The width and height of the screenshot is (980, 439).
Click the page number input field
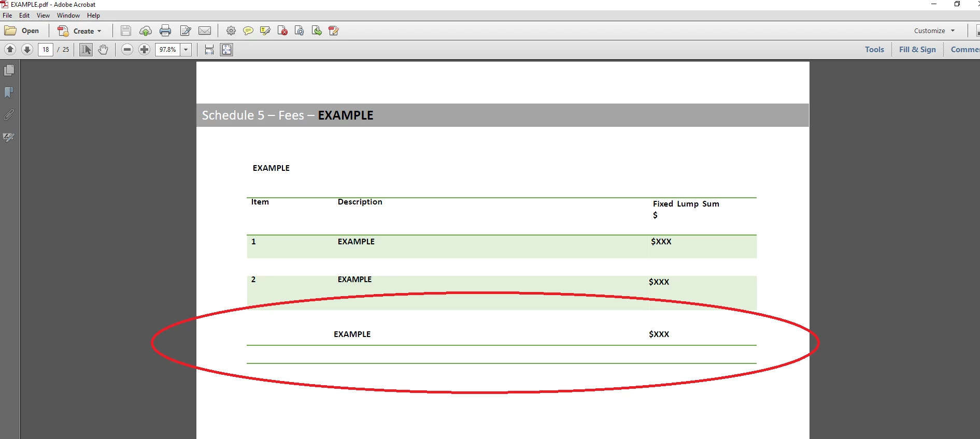coord(46,50)
